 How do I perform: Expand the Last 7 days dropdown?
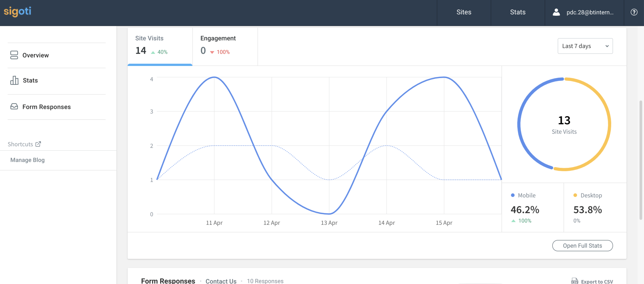pyautogui.click(x=585, y=46)
